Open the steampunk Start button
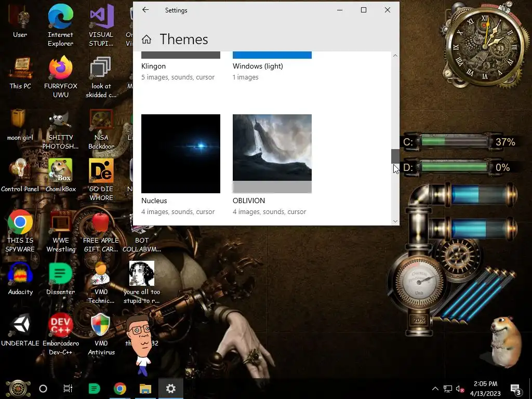 [18, 389]
